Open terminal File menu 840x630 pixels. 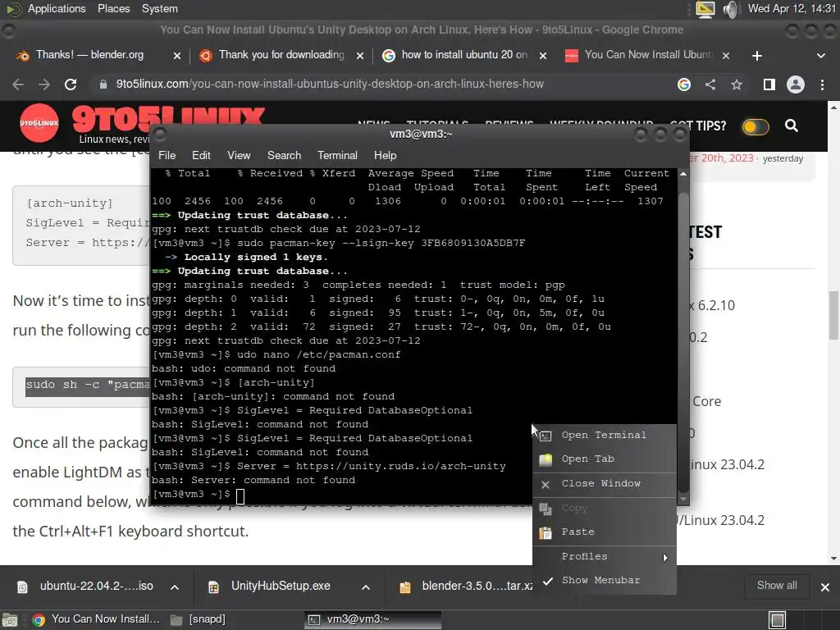(x=167, y=155)
